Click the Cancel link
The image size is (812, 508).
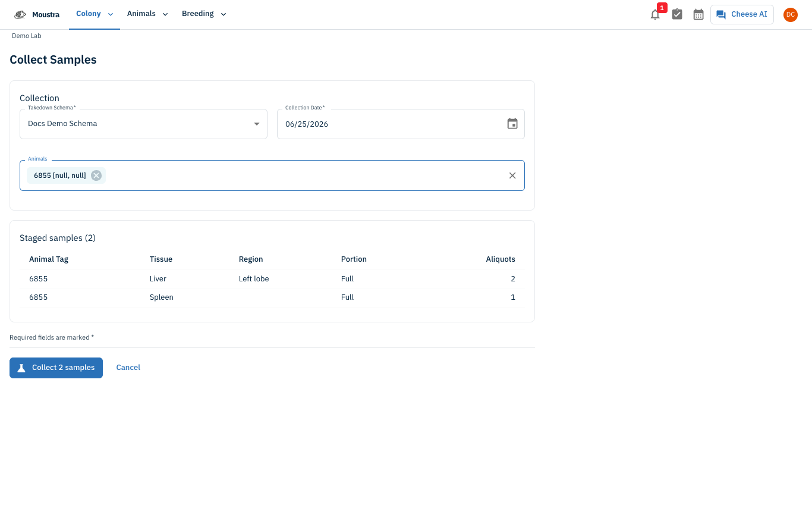pyautogui.click(x=128, y=368)
